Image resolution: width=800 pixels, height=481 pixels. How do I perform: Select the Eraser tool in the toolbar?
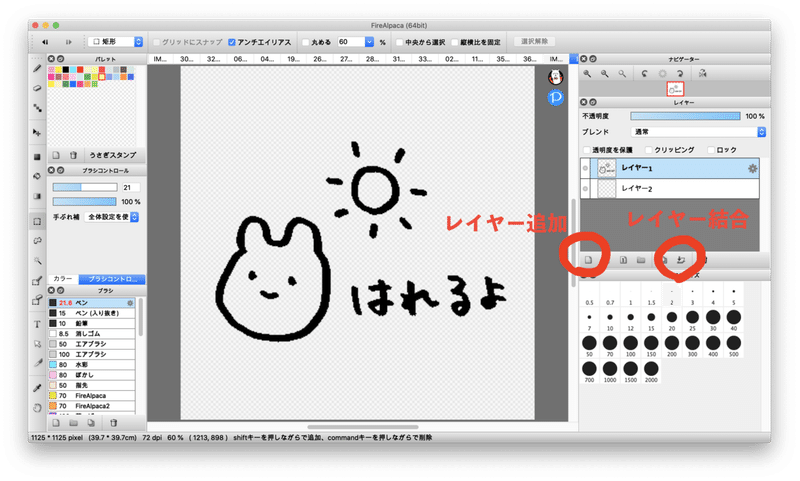pyautogui.click(x=37, y=88)
